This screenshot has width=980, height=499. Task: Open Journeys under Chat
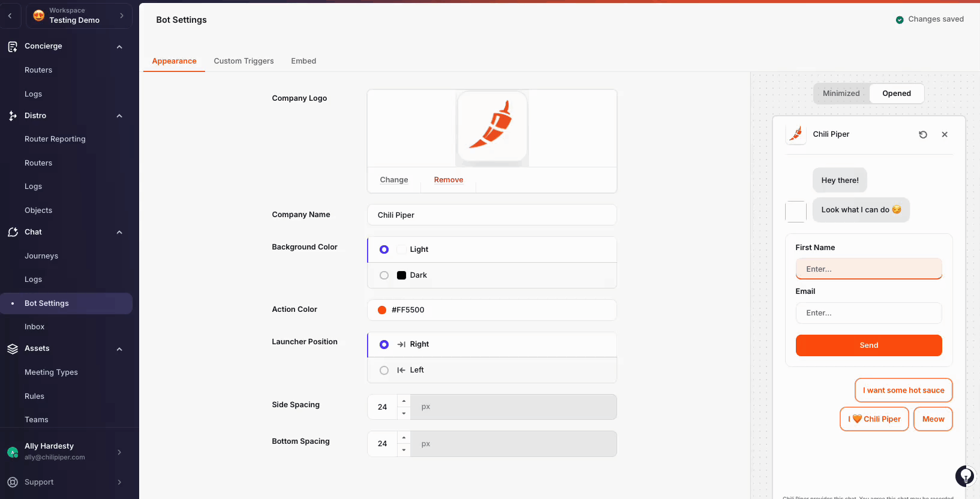41,256
